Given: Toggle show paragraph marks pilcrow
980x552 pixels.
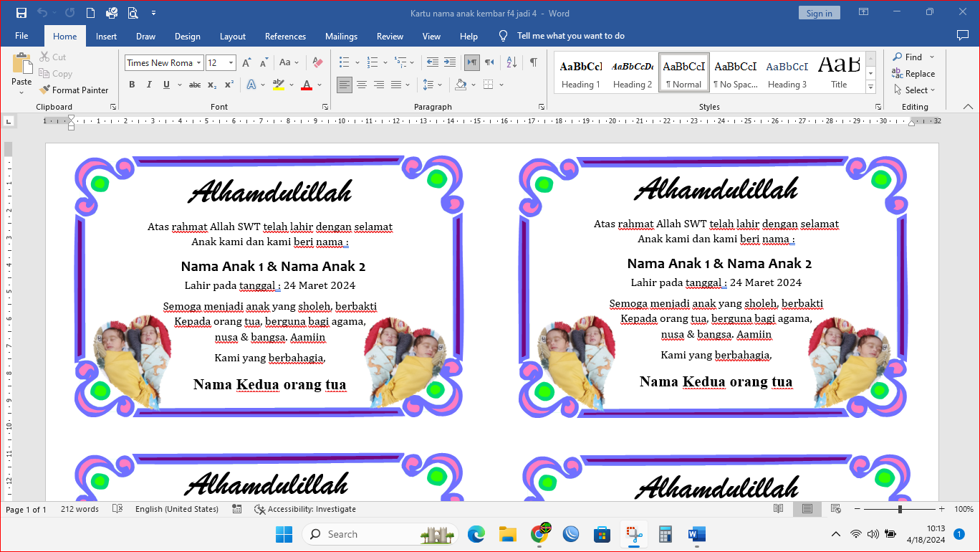Looking at the screenshot, I should (x=534, y=62).
